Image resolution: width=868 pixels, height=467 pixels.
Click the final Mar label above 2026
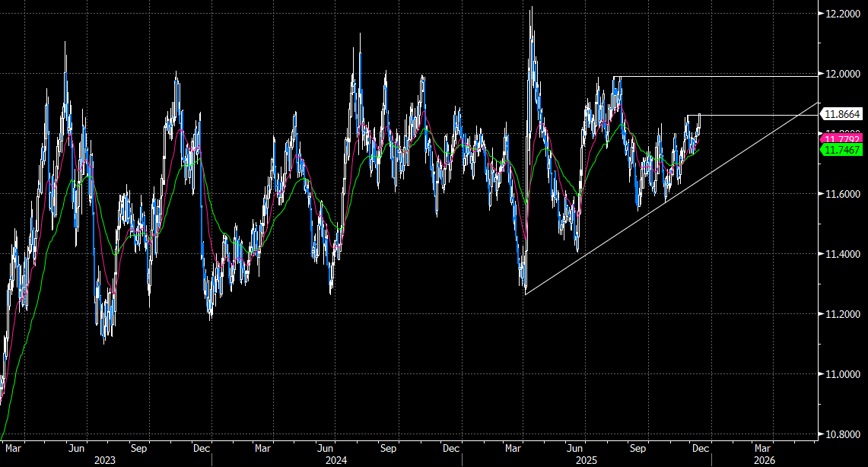763,449
